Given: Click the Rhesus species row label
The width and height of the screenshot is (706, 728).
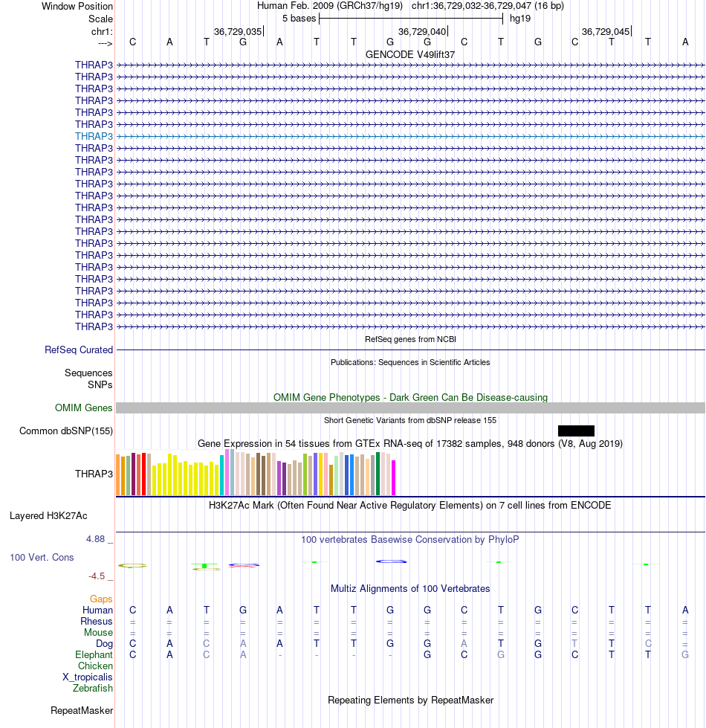Looking at the screenshot, I should coord(97,621).
